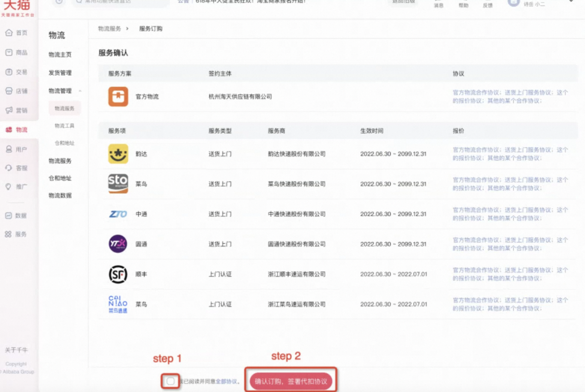Viewport: 585px width, 392px height.
Task: Click the purple YTO 圆通 logo
Action: pos(118,244)
